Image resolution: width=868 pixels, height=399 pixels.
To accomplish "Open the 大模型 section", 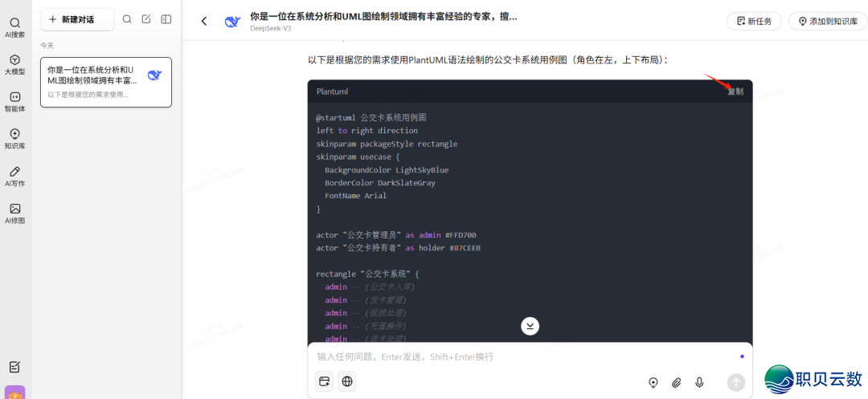I will pos(15,64).
